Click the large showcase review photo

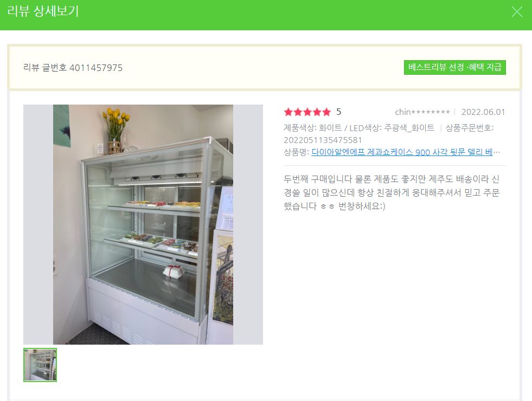[x=143, y=224]
